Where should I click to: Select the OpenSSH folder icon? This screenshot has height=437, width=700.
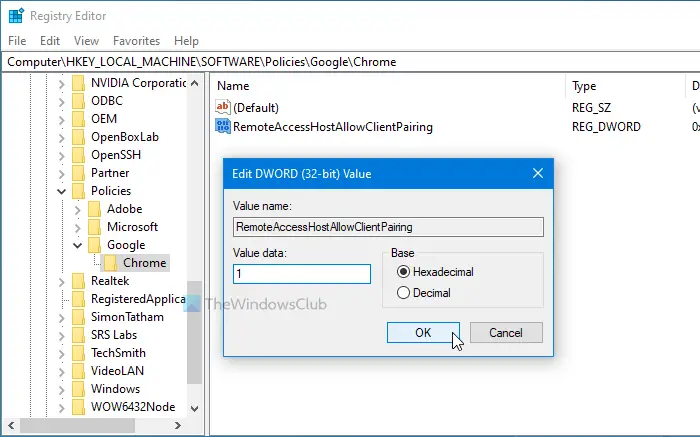click(78, 154)
